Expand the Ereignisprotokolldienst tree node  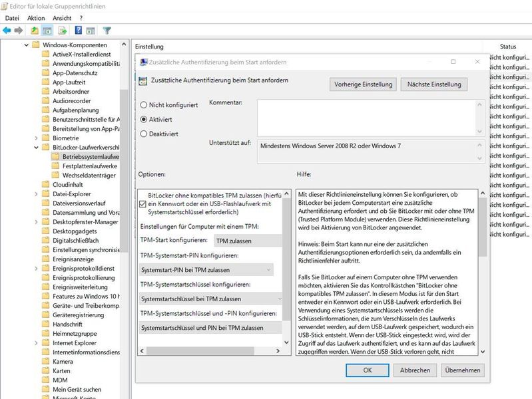(36, 268)
